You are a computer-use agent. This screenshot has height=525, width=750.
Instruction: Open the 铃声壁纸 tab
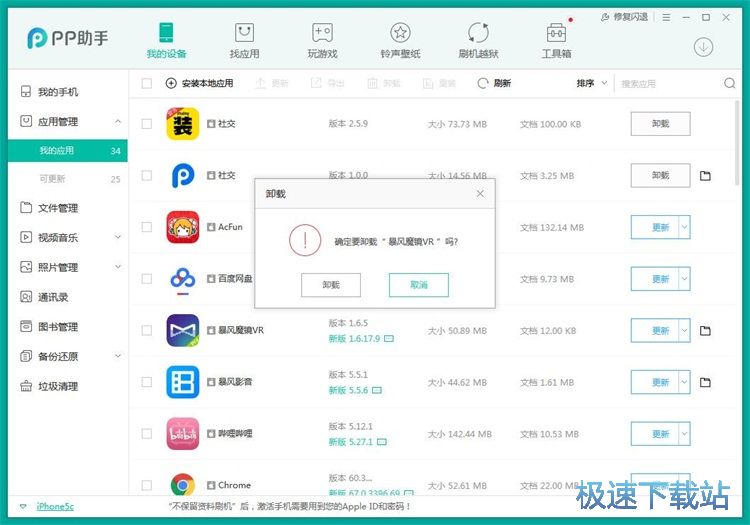(x=400, y=41)
